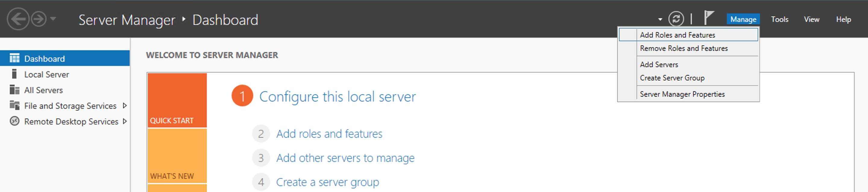868x192 pixels.
Task: Click Configure this local server link
Action: [337, 97]
